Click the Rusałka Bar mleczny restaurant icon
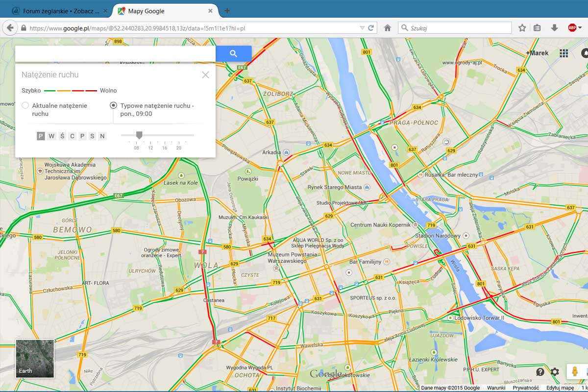This screenshot has width=588, height=392. tap(420, 175)
